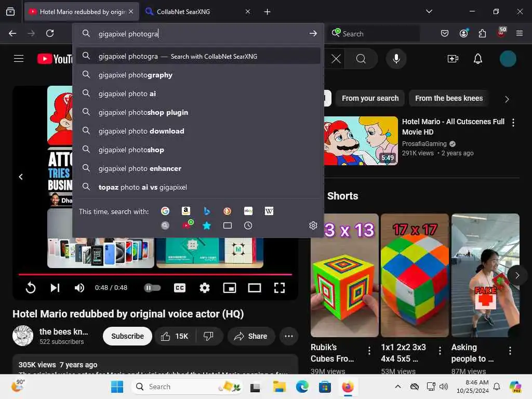Open Firefox application menu
This screenshot has height=399, width=532.
click(x=520, y=33)
